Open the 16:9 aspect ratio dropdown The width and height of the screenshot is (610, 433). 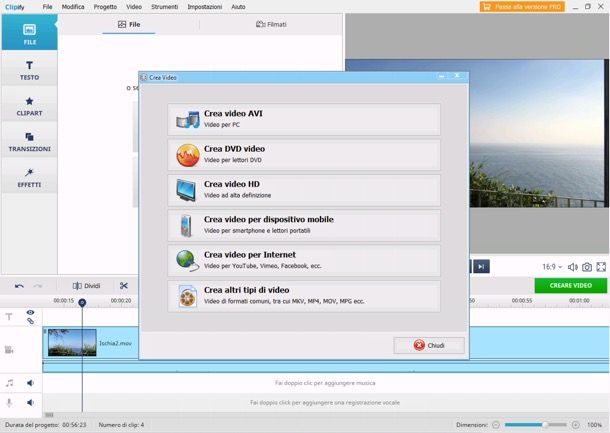(552, 267)
